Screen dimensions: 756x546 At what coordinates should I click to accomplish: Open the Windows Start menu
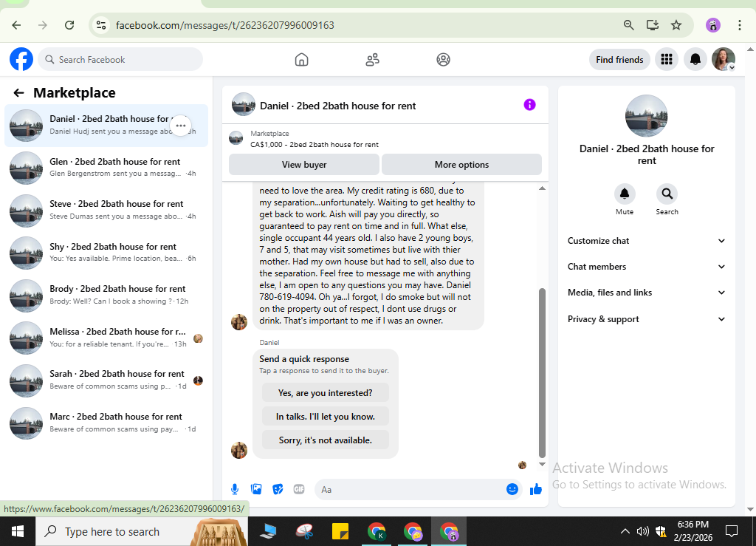[18, 531]
